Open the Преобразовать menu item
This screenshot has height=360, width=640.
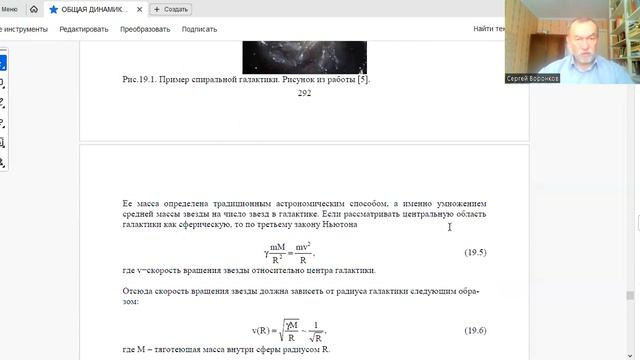(x=145, y=29)
